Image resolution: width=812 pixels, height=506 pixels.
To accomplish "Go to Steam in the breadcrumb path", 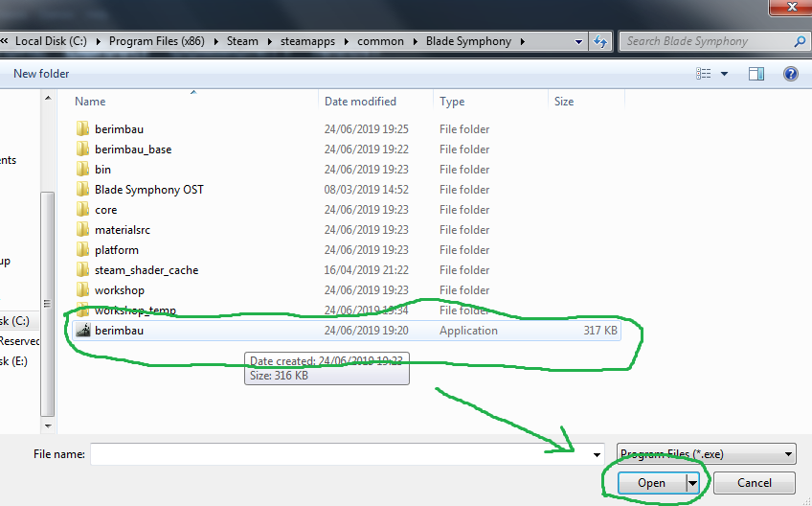I will point(242,41).
